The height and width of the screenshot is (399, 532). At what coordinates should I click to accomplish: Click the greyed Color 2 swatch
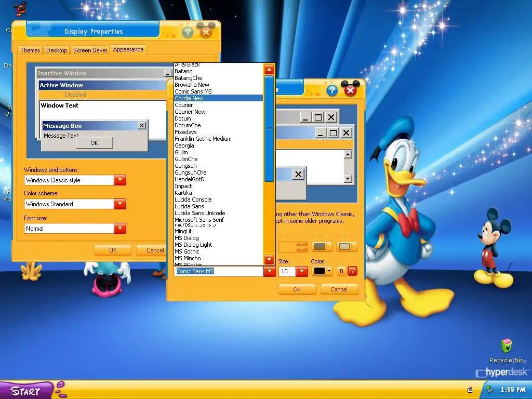click(347, 247)
